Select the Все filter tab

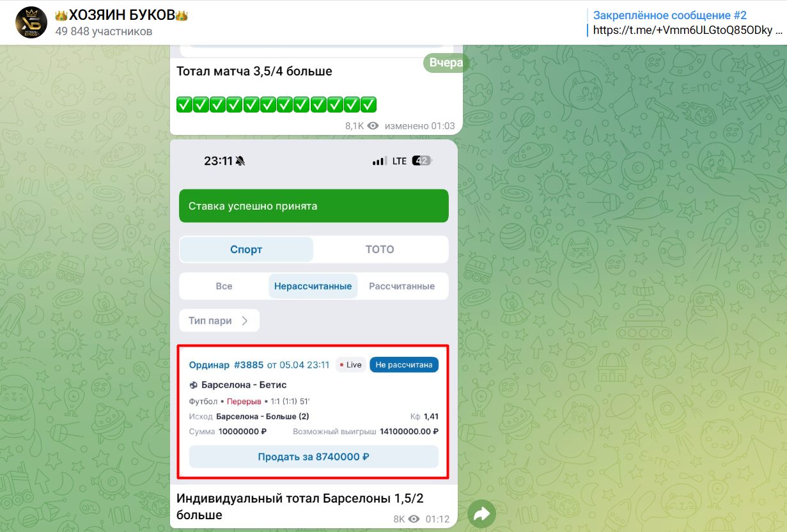point(224,286)
